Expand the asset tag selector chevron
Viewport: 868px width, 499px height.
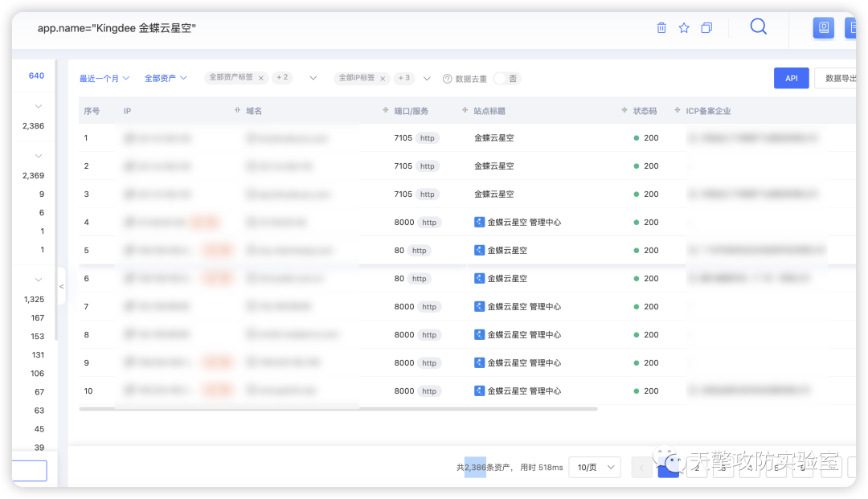[313, 78]
